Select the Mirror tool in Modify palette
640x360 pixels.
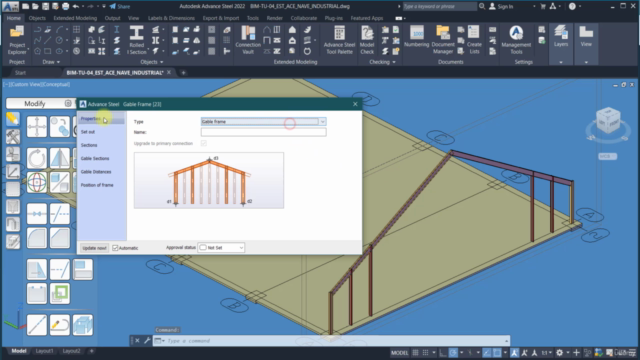pyautogui.click(x=60, y=158)
